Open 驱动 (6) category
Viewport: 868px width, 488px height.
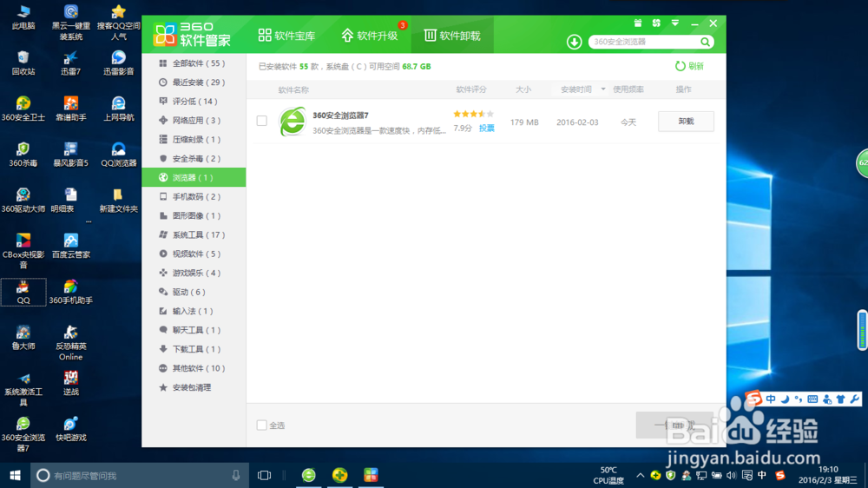coord(194,292)
